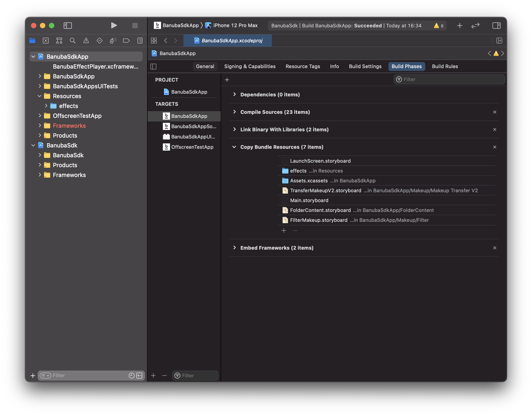Collapse the Copy Bundle Resources section

[x=234, y=147]
